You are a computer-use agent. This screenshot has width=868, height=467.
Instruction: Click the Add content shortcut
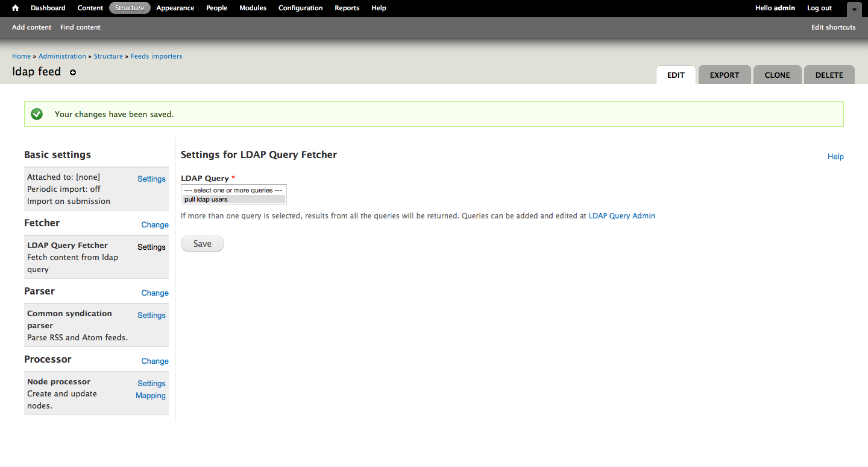(32, 27)
